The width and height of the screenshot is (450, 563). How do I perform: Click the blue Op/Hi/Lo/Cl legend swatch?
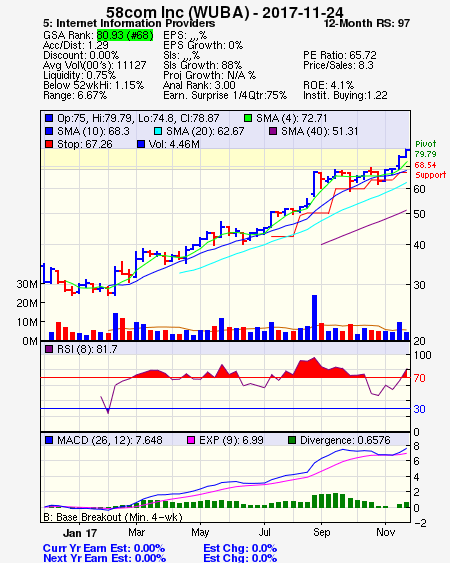[x=49, y=118]
